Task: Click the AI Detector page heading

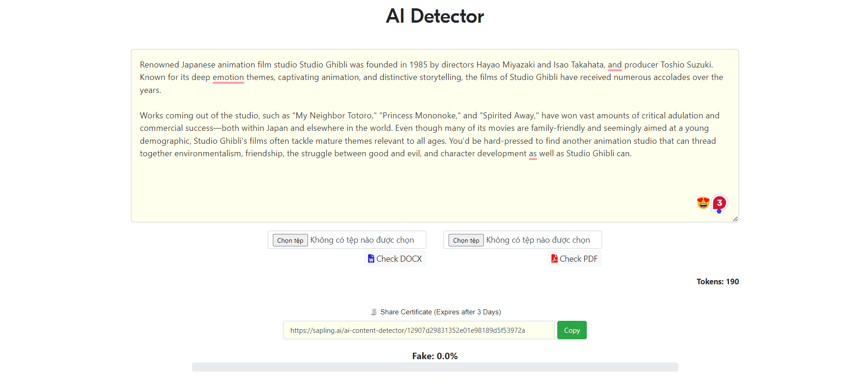Action: tap(435, 16)
